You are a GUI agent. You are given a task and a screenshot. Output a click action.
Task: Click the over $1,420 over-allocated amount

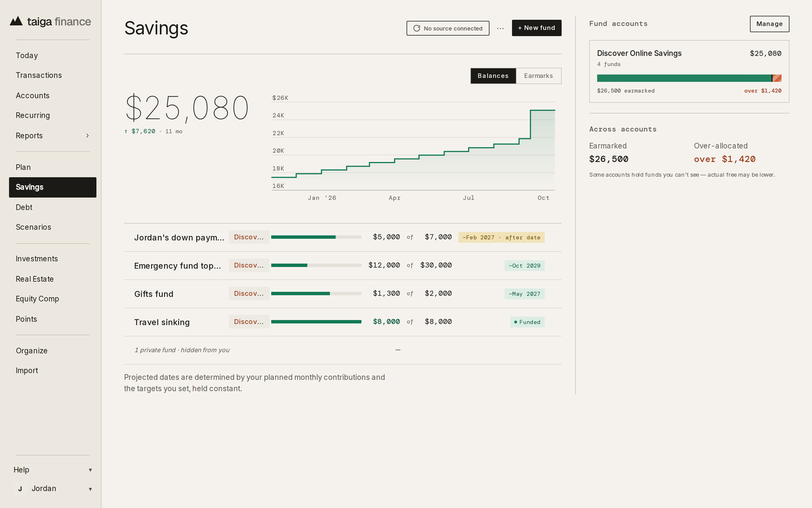click(x=725, y=159)
